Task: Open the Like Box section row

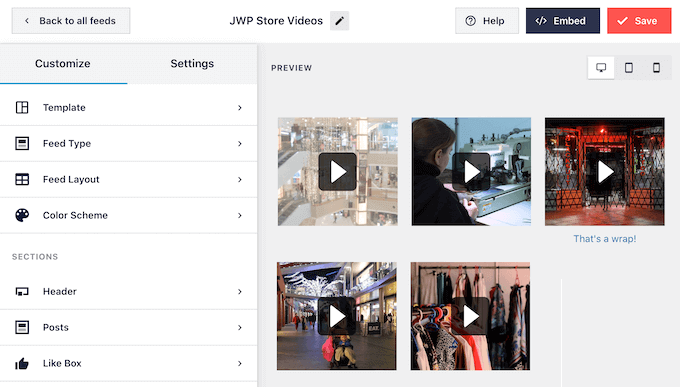Action: click(x=128, y=364)
